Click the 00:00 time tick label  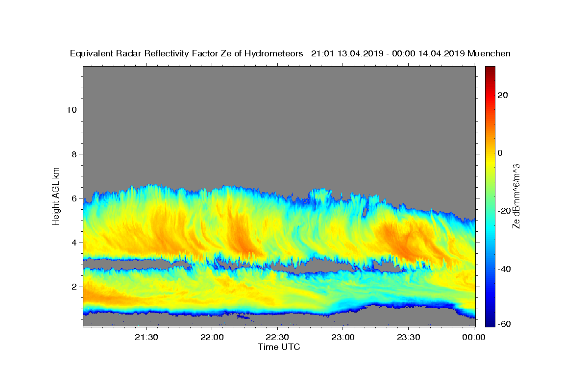[474, 337]
